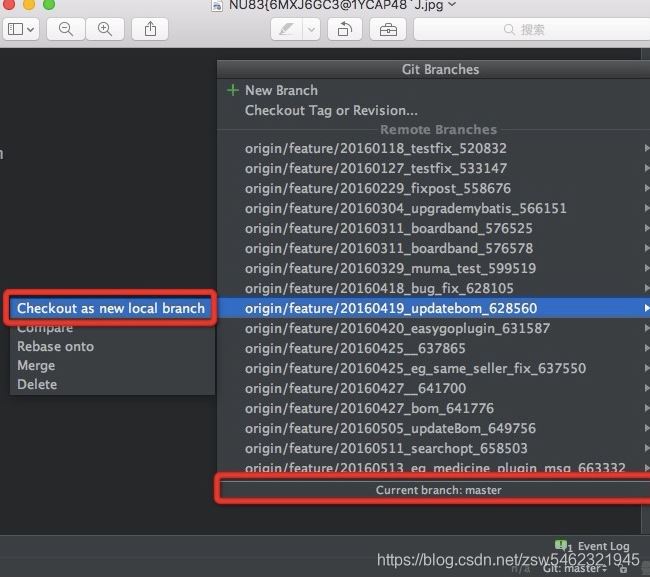Open the file title dropdown chevron
The height and width of the screenshot is (579, 650).
tap(452, 5)
